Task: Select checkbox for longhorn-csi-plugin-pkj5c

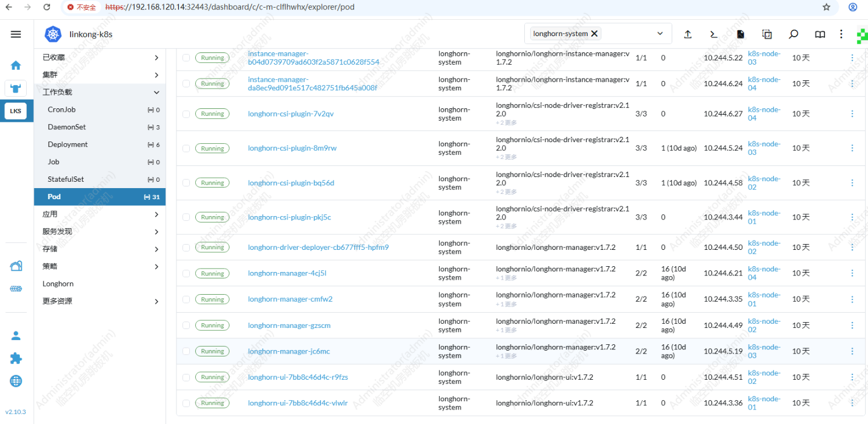Action: tap(186, 217)
